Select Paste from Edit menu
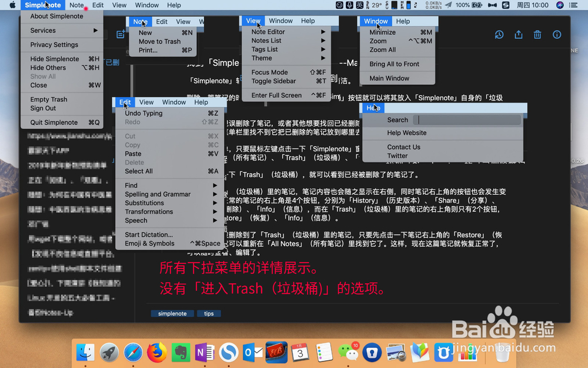The height and width of the screenshot is (368, 588). (x=171, y=154)
